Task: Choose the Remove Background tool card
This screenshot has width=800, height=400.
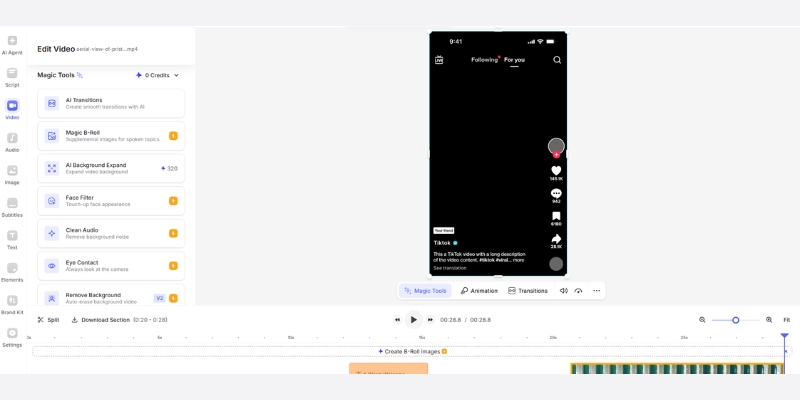Action: click(111, 295)
